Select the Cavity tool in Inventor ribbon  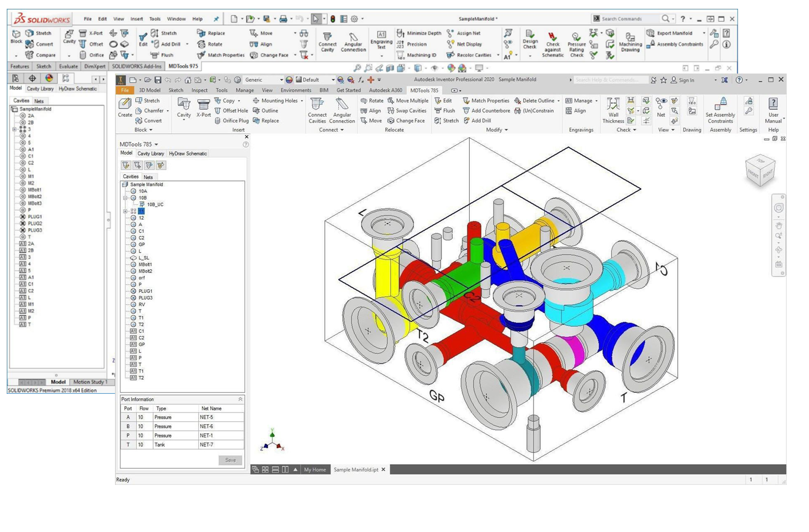point(184,108)
